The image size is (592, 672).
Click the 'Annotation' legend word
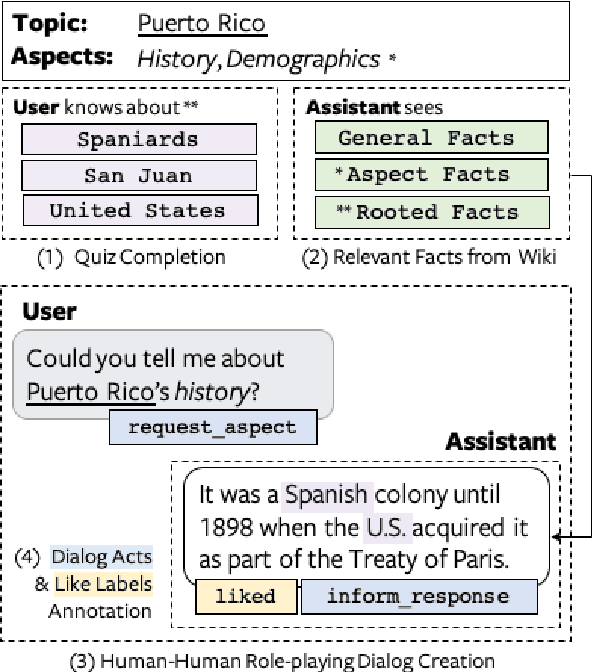pyautogui.click(x=100, y=612)
